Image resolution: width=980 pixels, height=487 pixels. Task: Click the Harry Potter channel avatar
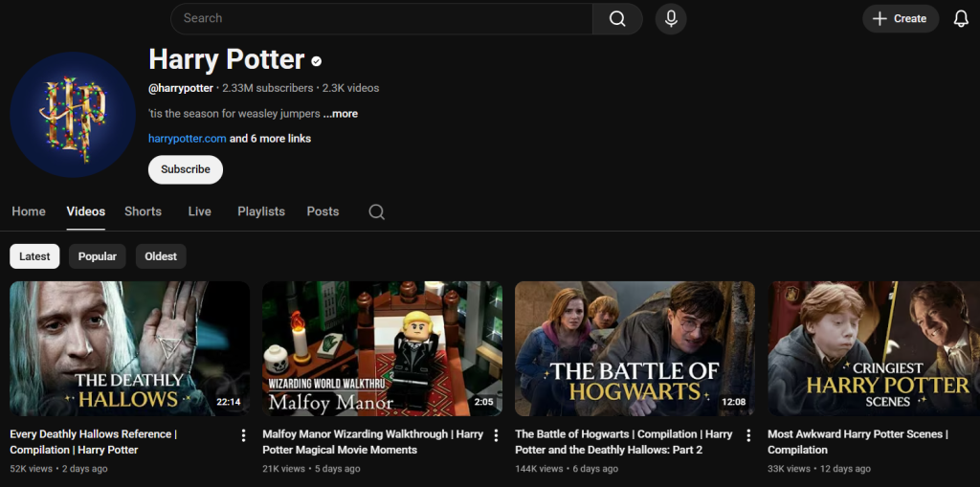point(73,115)
